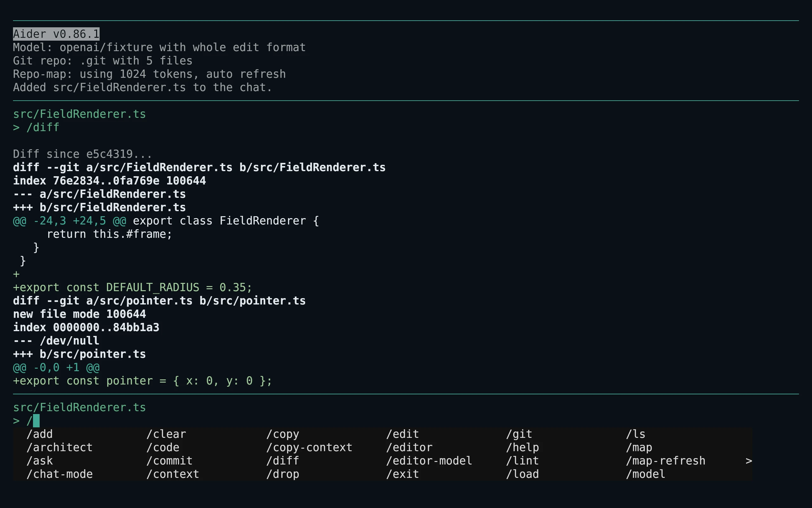The width and height of the screenshot is (812, 508).
Task: Select the /code command entry
Action: pyautogui.click(x=163, y=448)
